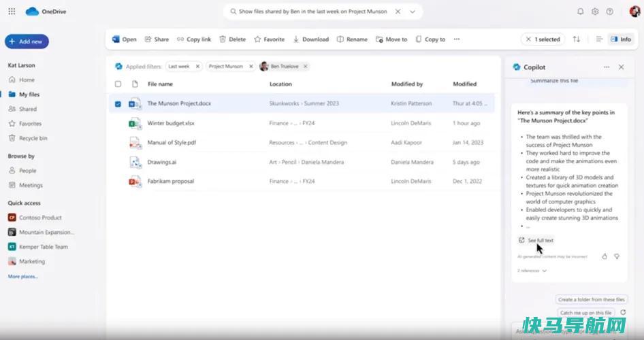
Task: Click the Word icon of Munson Project
Action: tap(135, 104)
